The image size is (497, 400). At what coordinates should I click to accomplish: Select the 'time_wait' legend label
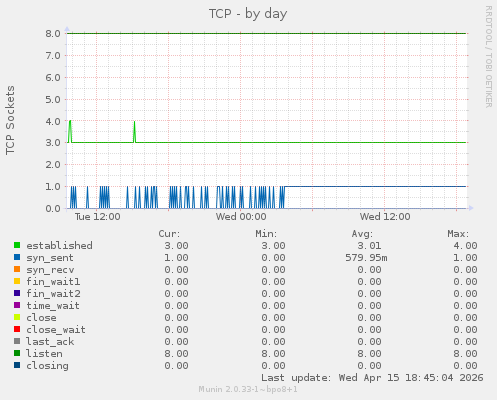coord(53,306)
